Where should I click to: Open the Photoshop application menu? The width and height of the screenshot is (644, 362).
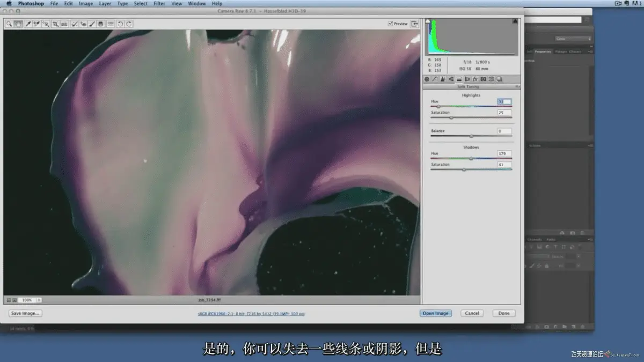pos(31,3)
